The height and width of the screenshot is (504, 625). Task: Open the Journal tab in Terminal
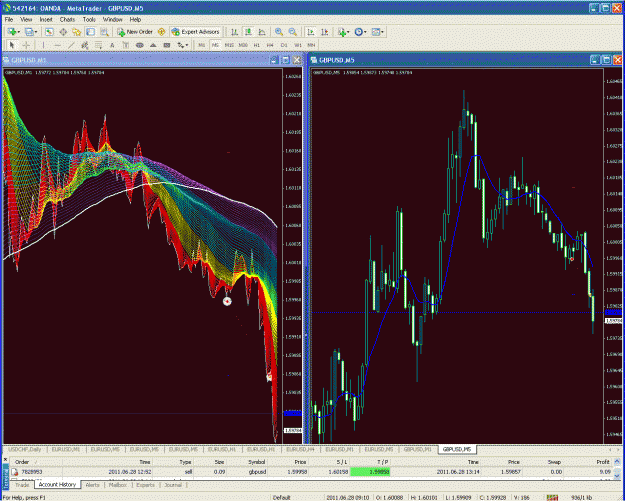tap(173, 485)
